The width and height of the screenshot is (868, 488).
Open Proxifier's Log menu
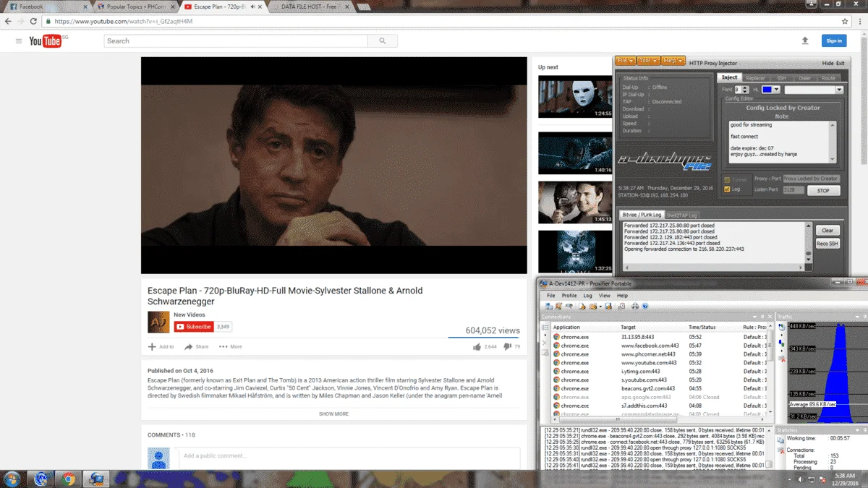587,296
